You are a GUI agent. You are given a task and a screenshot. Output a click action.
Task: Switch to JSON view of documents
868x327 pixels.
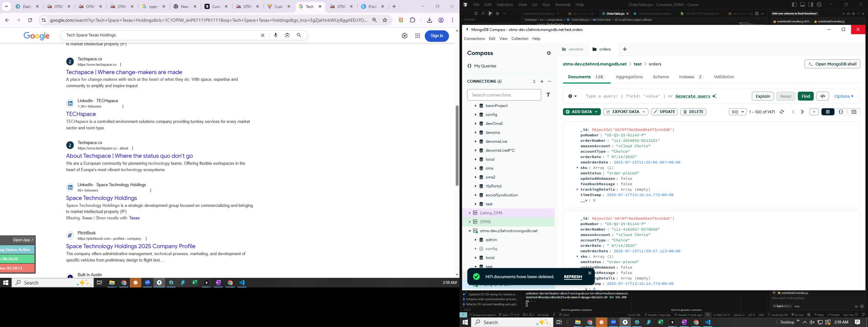click(841, 112)
